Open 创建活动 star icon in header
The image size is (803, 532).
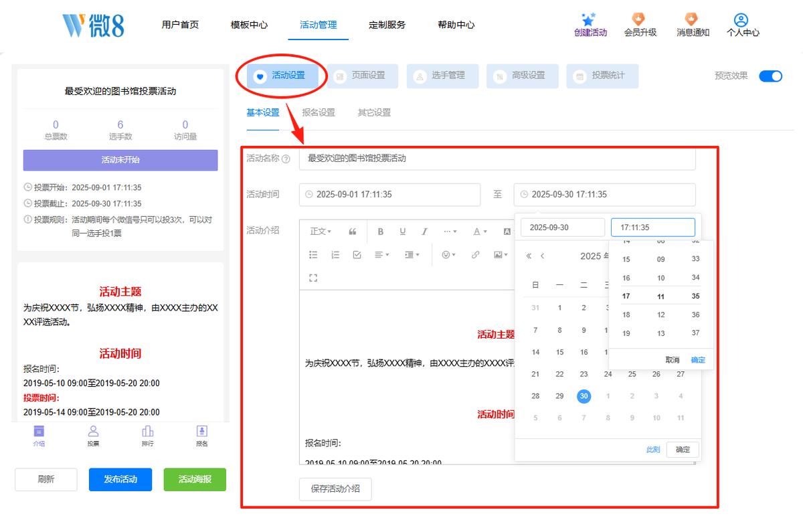(x=590, y=19)
